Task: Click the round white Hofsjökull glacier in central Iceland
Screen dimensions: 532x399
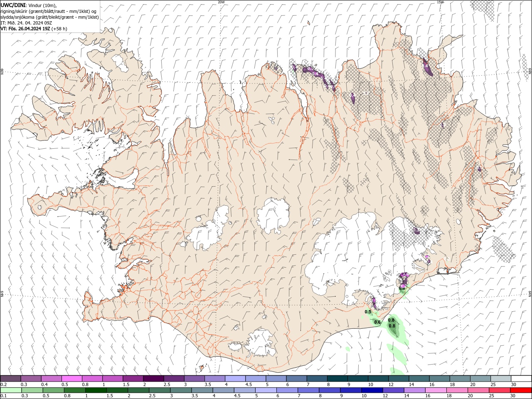Action: [x=273, y=215]
